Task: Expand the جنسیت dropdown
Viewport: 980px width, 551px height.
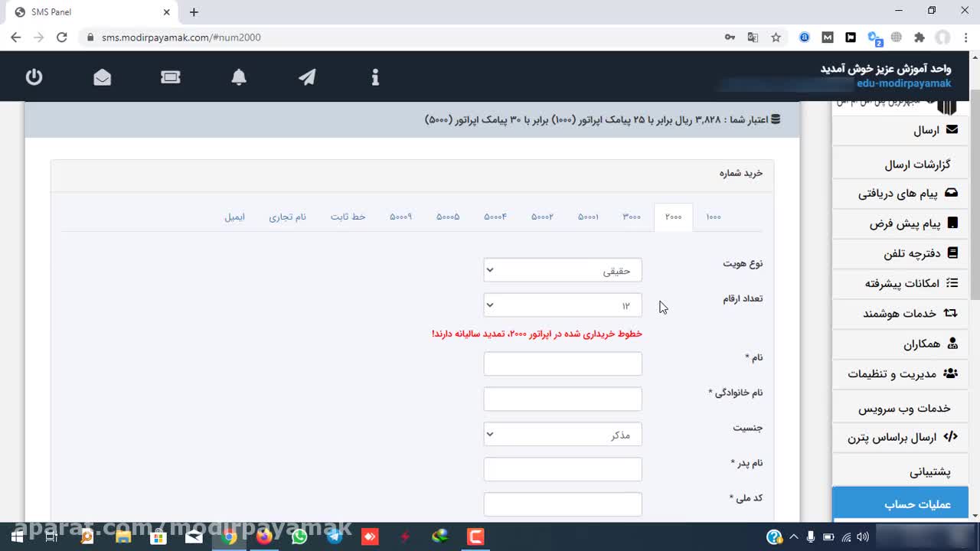Action: click(562, 435)
